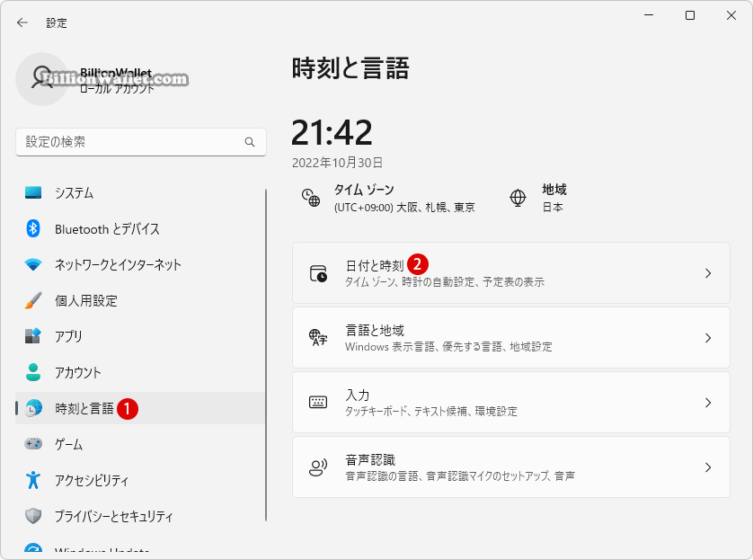
Task: Select アカウント in sidebar
Action: click(x=140, y=372)
